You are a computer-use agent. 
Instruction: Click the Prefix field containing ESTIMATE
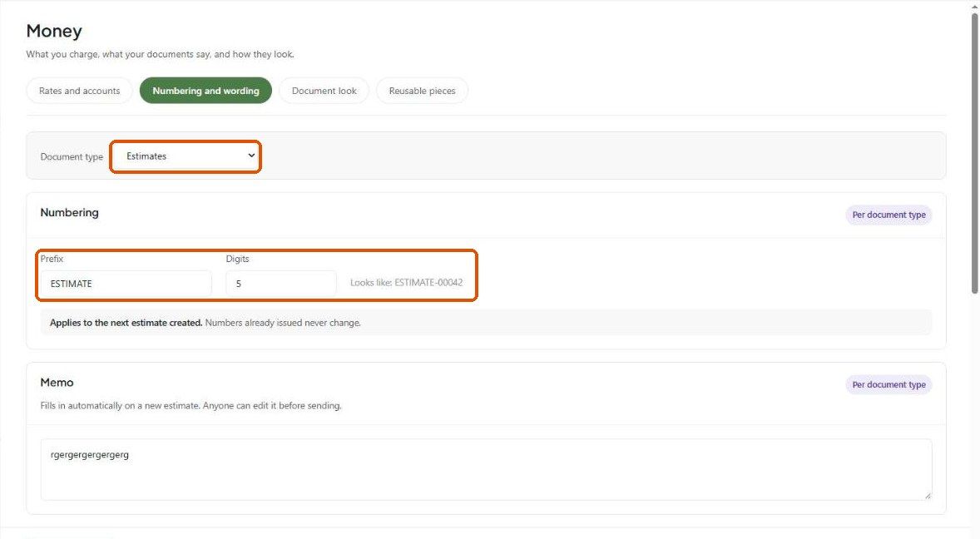[x=126, y=284]
